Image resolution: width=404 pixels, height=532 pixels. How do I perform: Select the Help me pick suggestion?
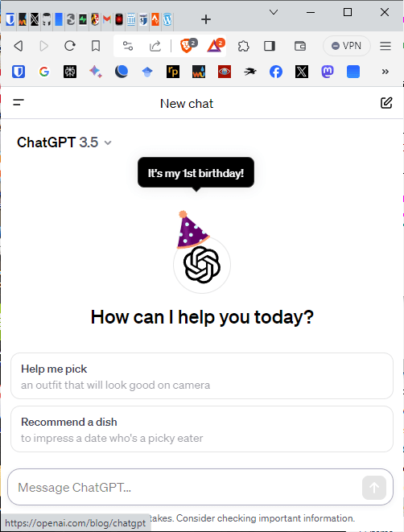[202, 376]
